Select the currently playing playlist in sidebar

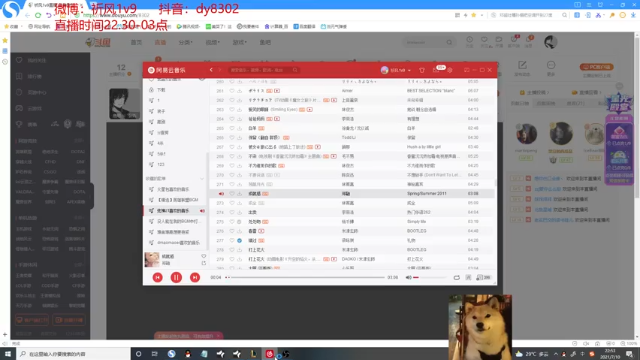pyautogui.click(x=176, y=211)
